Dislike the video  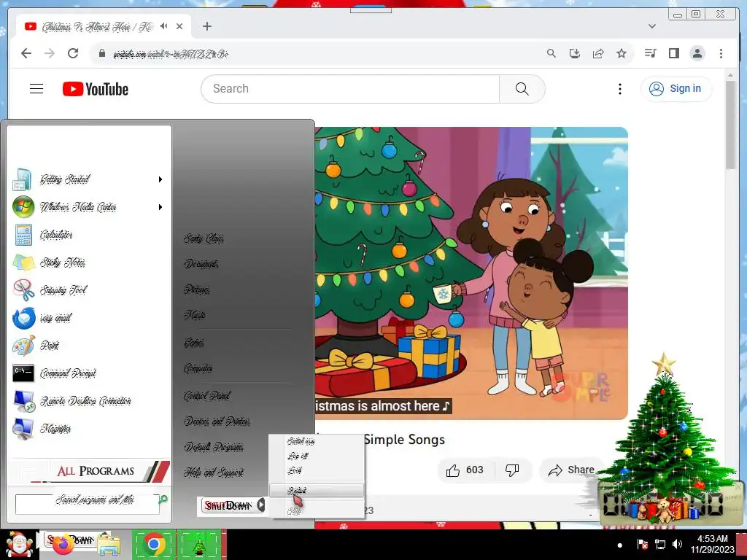[x=512, y=470]
